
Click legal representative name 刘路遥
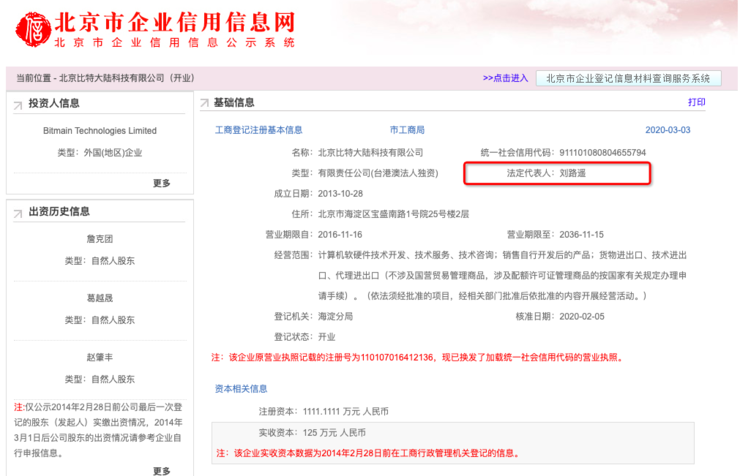pyautogui.click(x=572, y=173)
